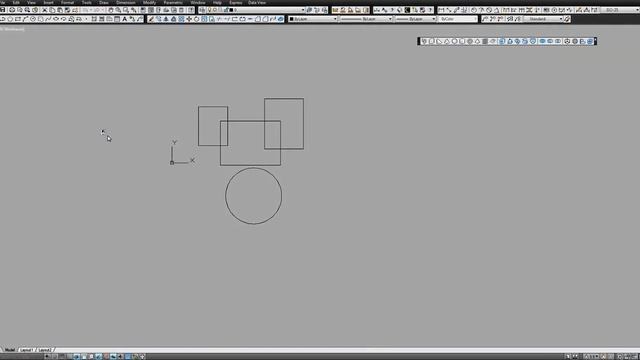
Task: Open the Draw menu
Action: click(104, 2)
